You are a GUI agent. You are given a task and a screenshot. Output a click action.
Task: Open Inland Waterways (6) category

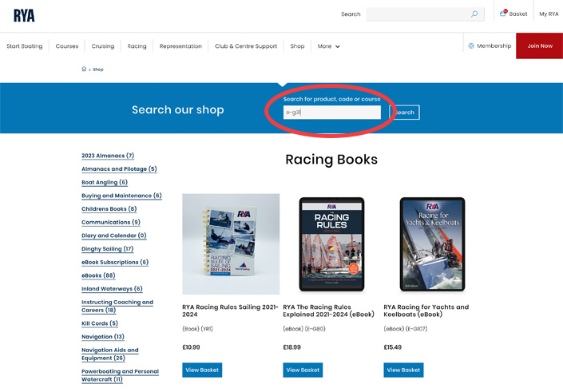click(x=112, y=288)
